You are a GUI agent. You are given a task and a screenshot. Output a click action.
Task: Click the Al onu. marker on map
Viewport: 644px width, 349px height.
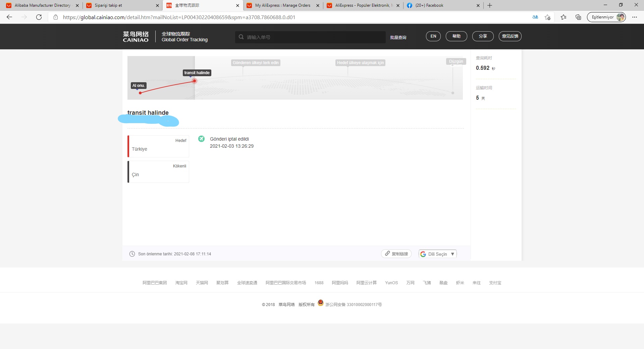(139, 86)
